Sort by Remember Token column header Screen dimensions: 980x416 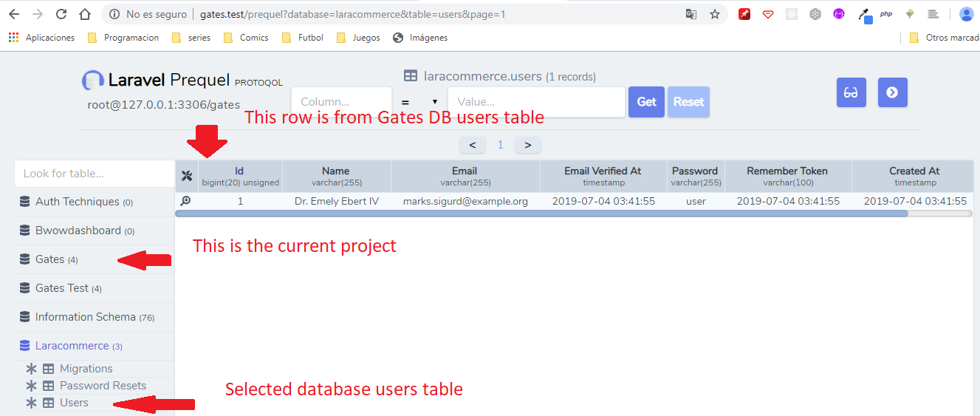[788, 176]
